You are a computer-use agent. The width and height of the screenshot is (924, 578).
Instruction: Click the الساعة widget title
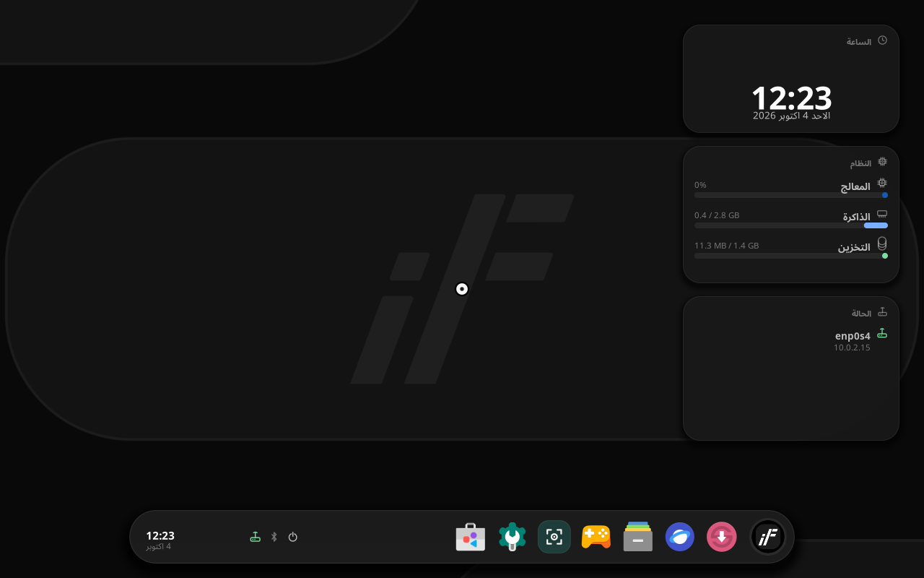pos(859,42)
